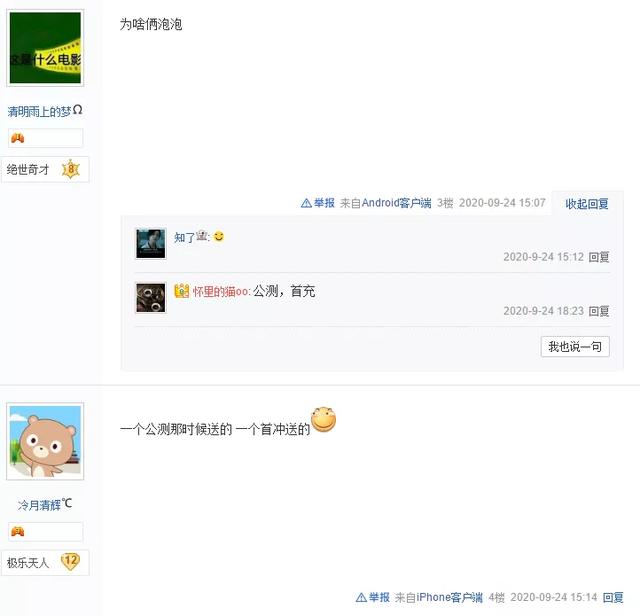Click 回复 on the floor 4 post
This screenshot has width=640, height=616.
tap(613, 598)
